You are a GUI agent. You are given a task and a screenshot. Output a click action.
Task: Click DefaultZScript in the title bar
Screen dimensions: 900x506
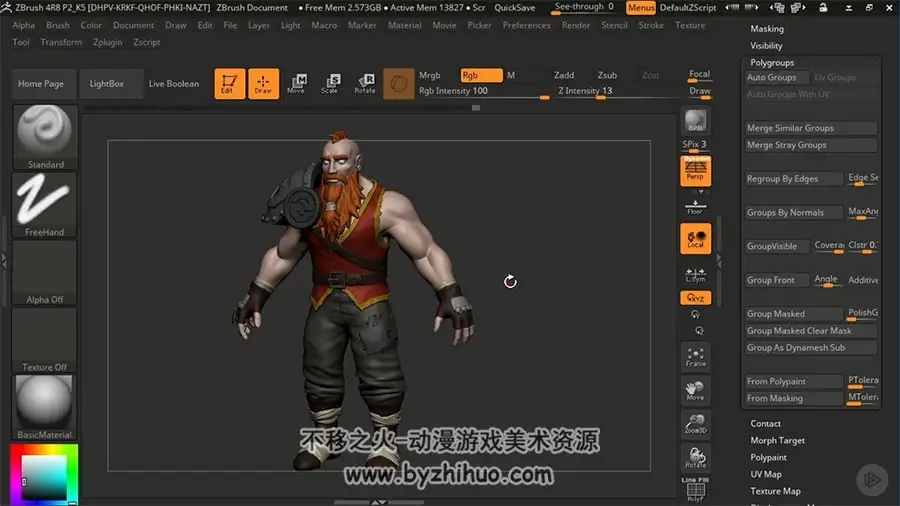pyautogui.click(x=688, y=7)
